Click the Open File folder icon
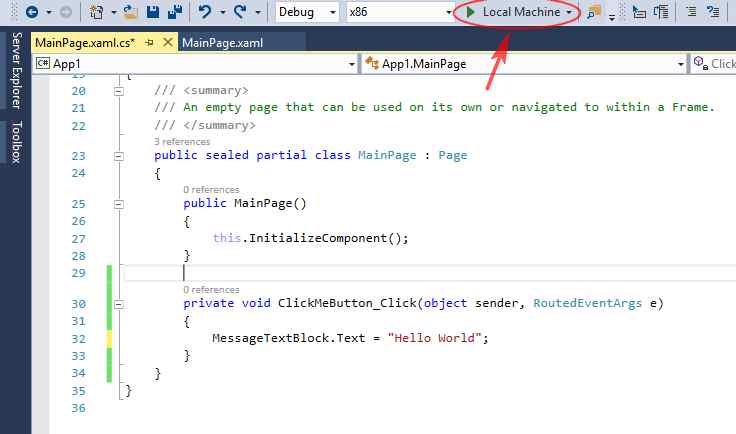736x434 pixels. pyautogui.click(x=130, y=12)
